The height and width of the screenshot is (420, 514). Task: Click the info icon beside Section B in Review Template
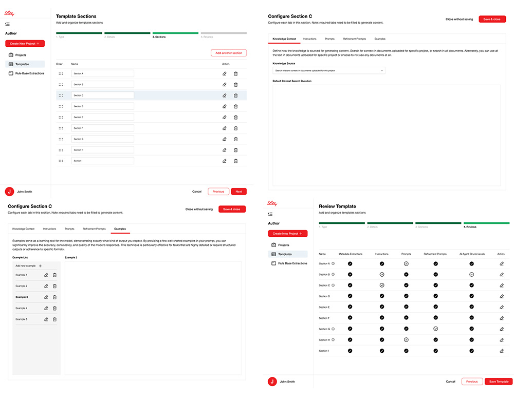click(333, 274)
